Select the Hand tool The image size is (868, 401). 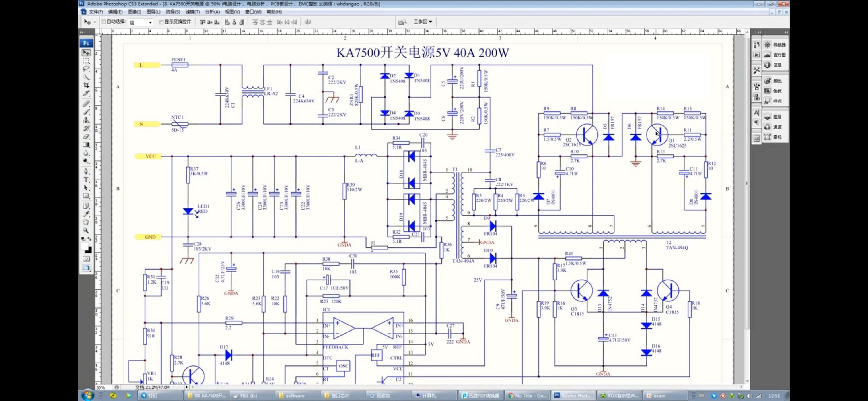coord(86,222)
